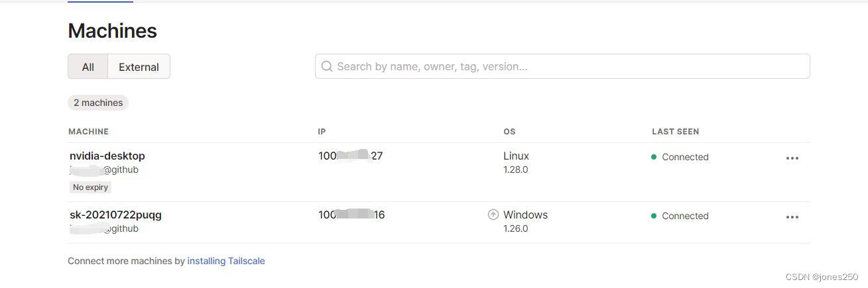Open the options menu for sk-20210722puqg
The image size is (868, 288).
[x=792, y=217]
